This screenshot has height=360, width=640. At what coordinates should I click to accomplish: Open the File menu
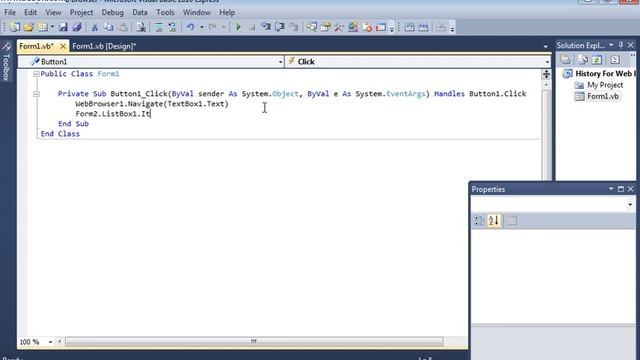pos(10,13)
